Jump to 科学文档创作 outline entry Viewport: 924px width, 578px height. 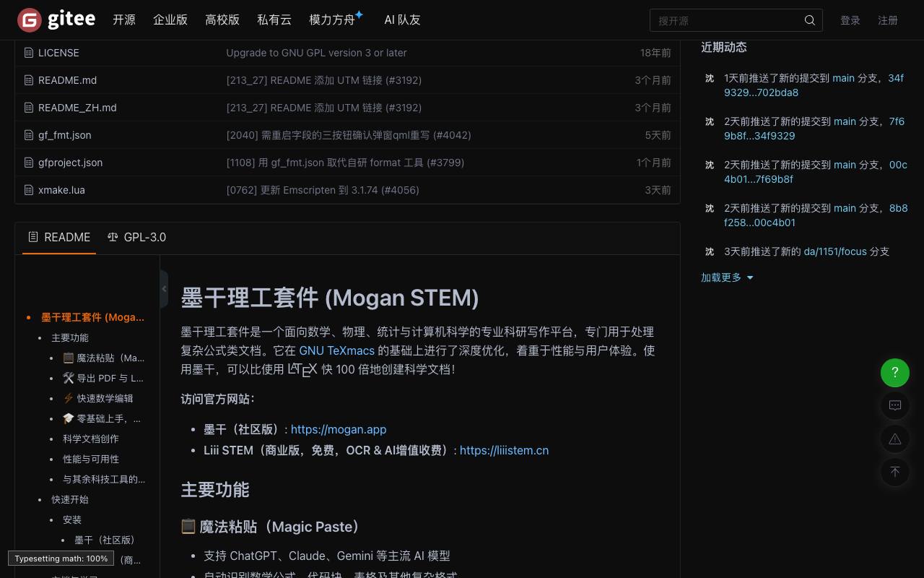[91, 439]
